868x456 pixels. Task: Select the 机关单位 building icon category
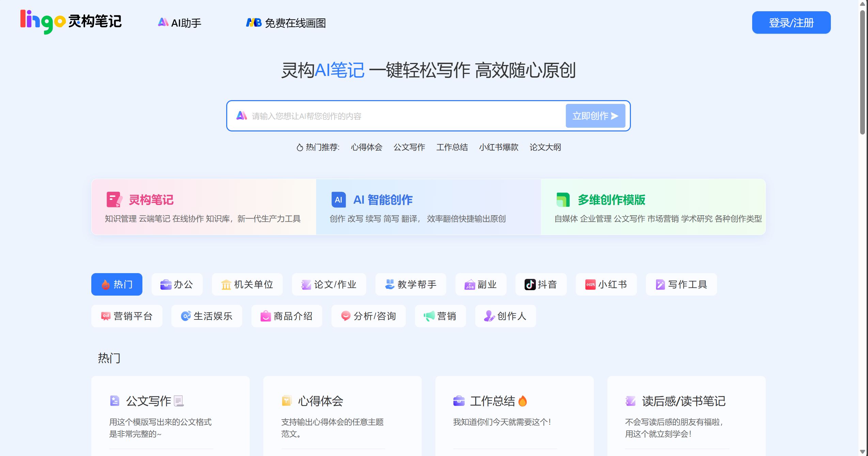pos(247,284)
